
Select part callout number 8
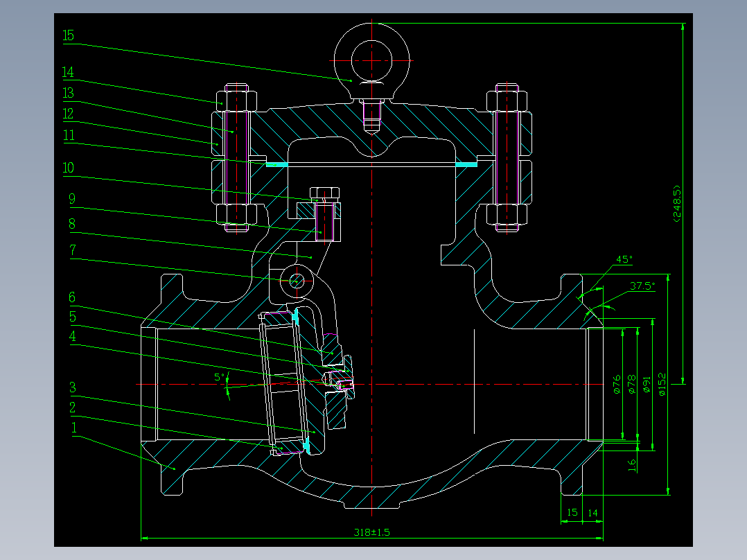(72, 224)
